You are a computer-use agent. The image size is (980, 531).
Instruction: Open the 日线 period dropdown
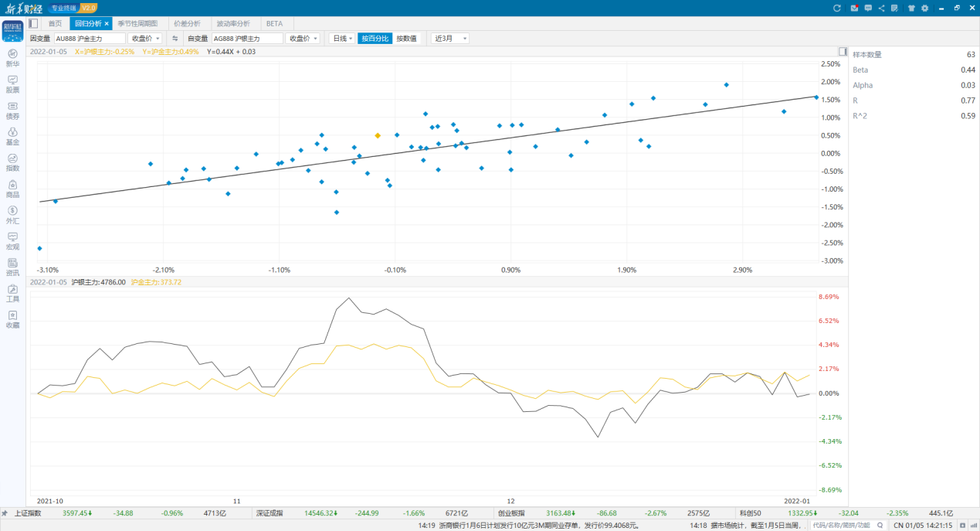click(x=342, y=38)
